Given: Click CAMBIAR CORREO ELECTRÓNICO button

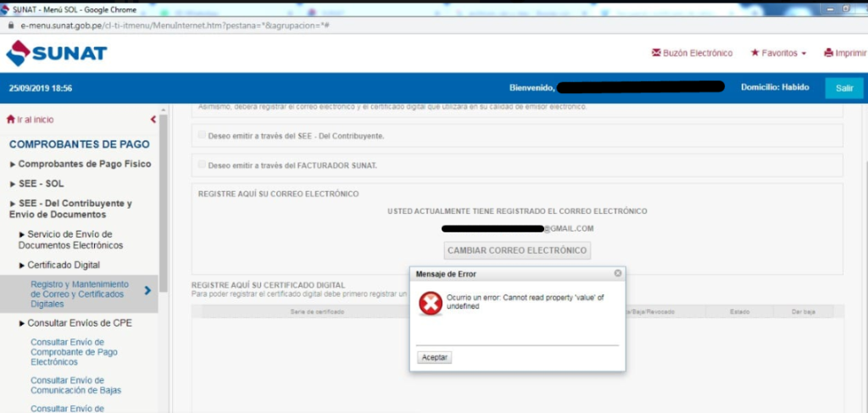Looking at the screenshot, I should click(x=517, y=250).
